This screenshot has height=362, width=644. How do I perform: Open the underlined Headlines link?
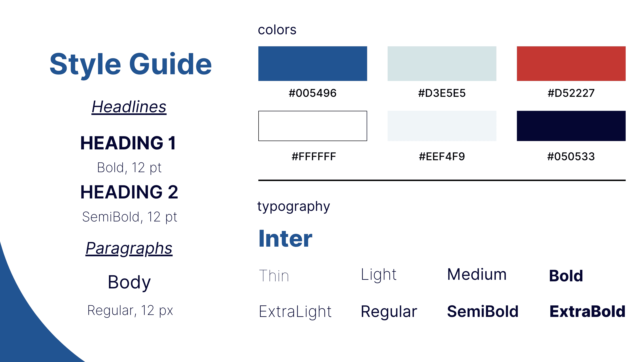click(x=129, y=107)
